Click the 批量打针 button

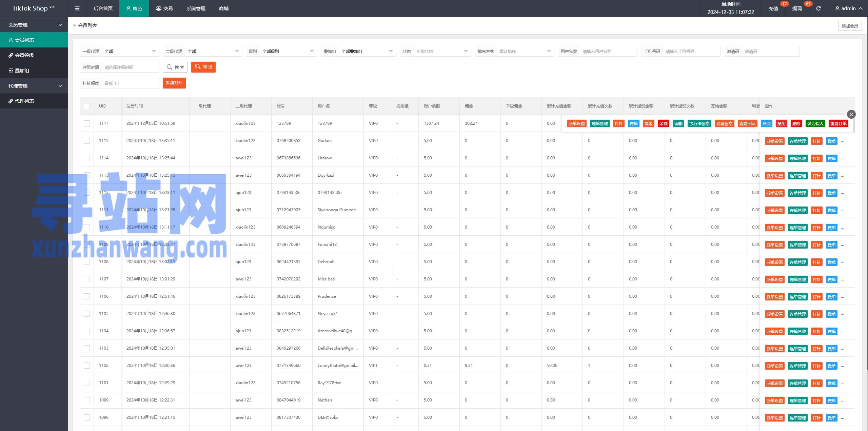[174, 83]
